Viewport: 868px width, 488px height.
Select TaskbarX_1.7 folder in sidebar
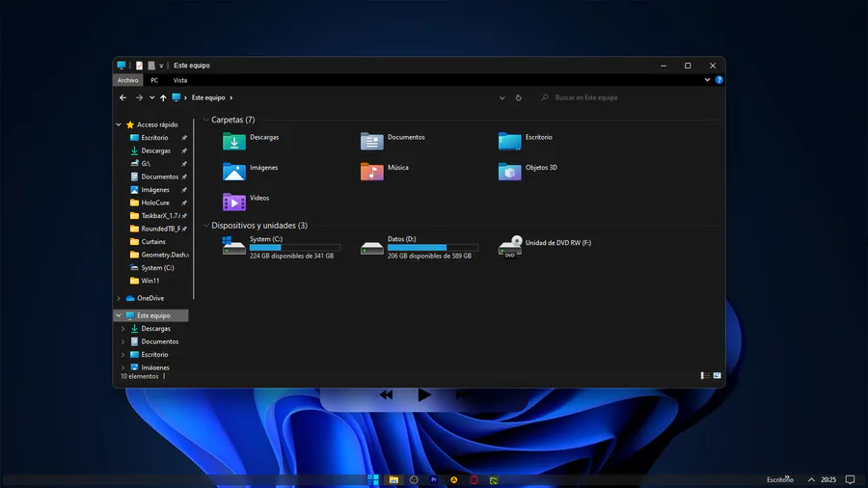pyautogui.click(x=160, y=216)
